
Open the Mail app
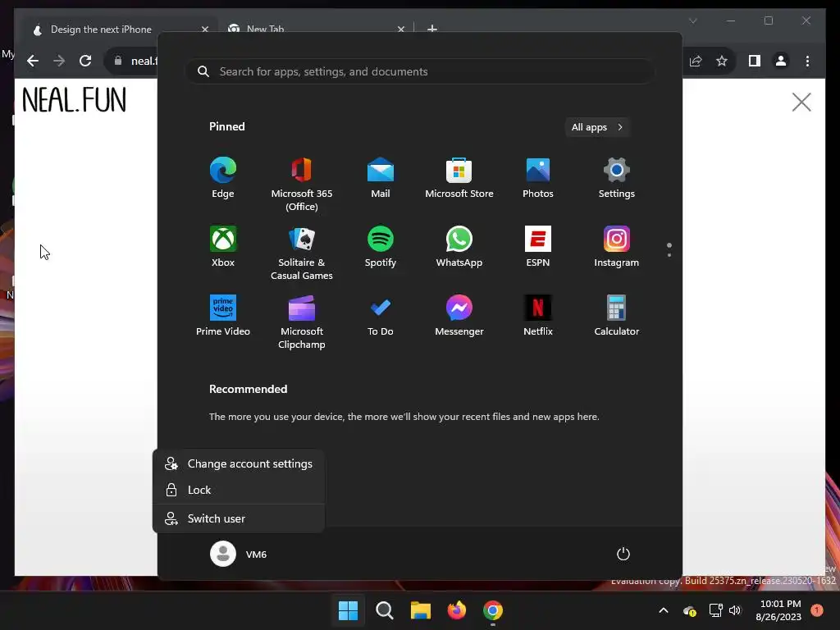pyautogui.click(x=381, y=178)
